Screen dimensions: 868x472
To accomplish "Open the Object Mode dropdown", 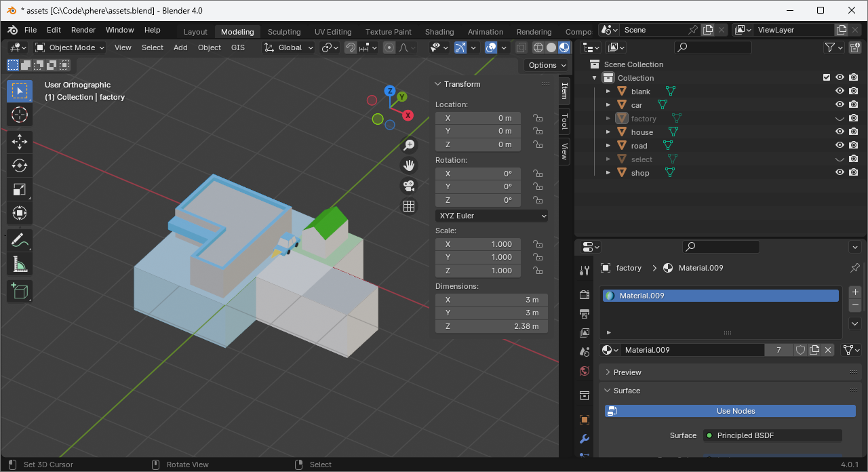I will 70,47.
